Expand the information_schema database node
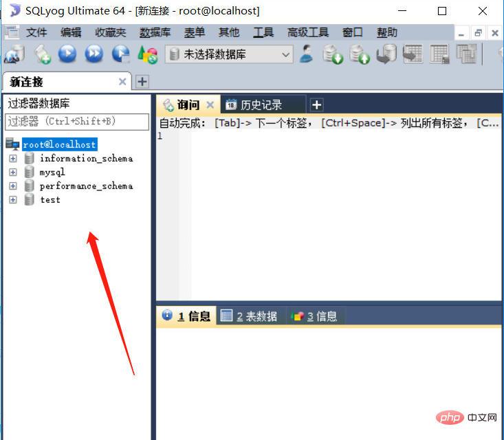This screenshot has height=440, width=504. click(12, 158)
